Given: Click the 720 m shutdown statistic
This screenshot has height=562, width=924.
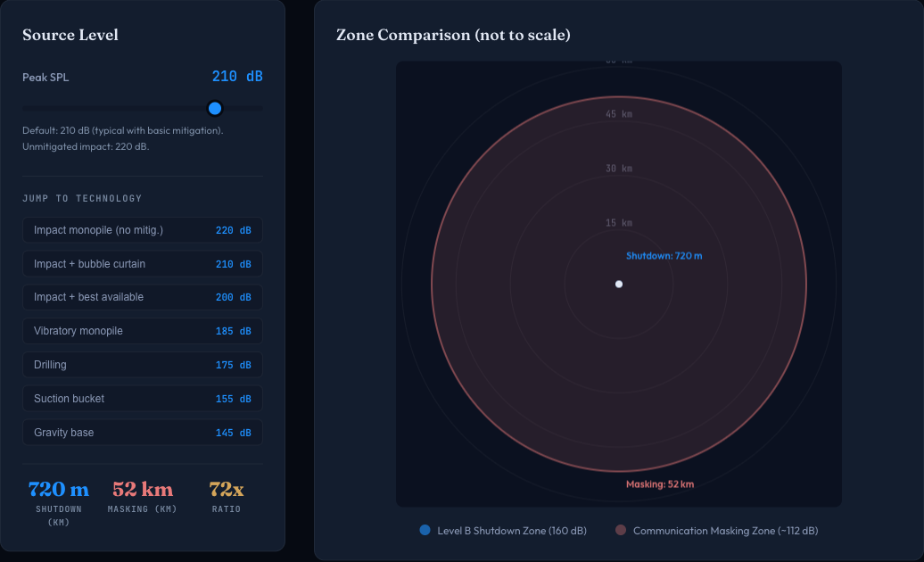Looking at the screenshot, I should pyautogui.click(x=57, y=489).
